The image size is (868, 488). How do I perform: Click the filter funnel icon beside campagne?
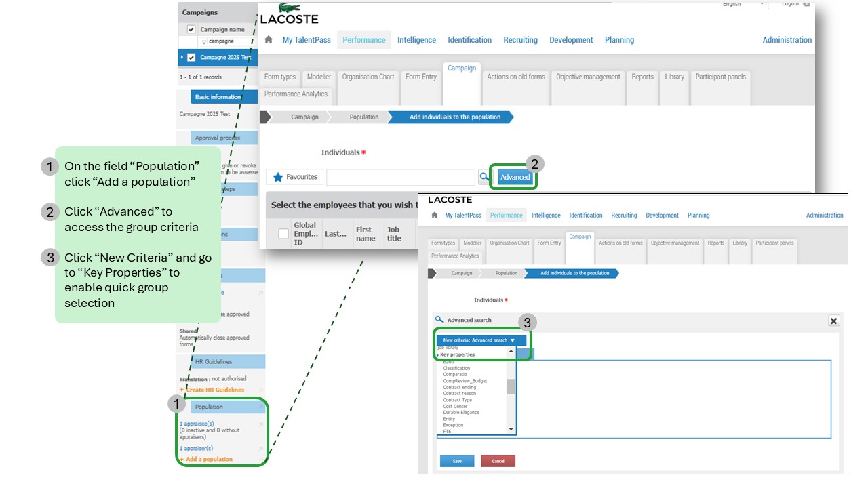coord(204,41)
